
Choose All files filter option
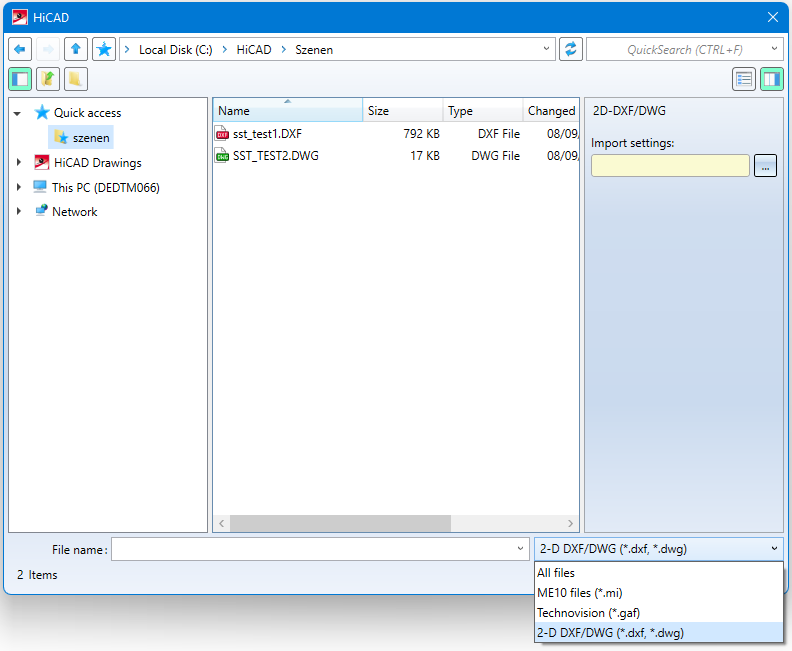coord(659,573)
